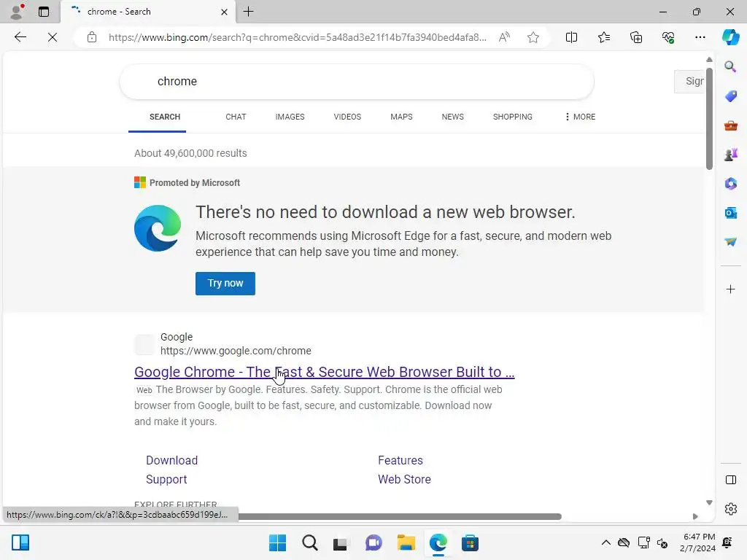Open sidebar Tools briefcase icon
Image resolution: width=747 pixels, height=560 pixels.
click(x=730, y=125)
